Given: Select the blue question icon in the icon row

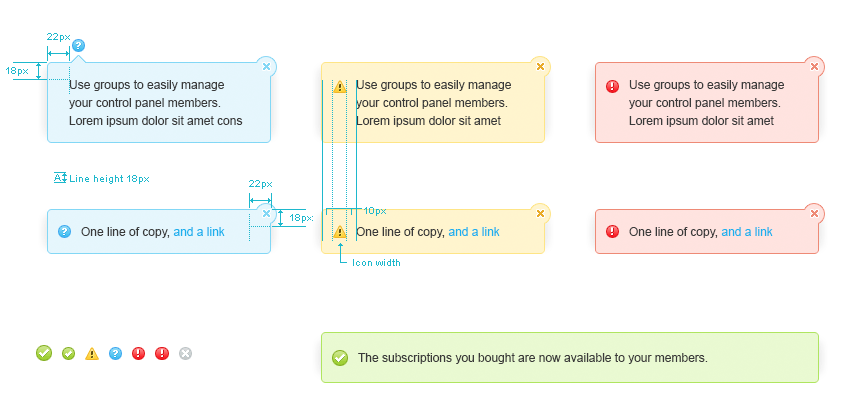Looking at the screenshot, I should 115,353.
